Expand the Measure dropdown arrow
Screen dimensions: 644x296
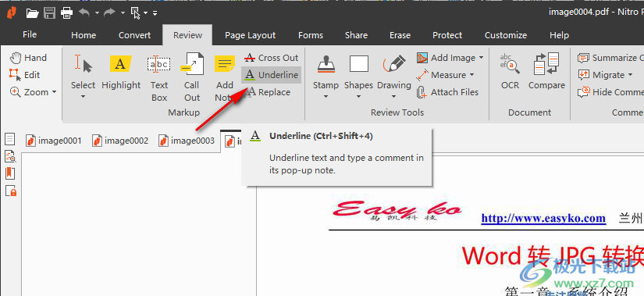tap(471, 75)
